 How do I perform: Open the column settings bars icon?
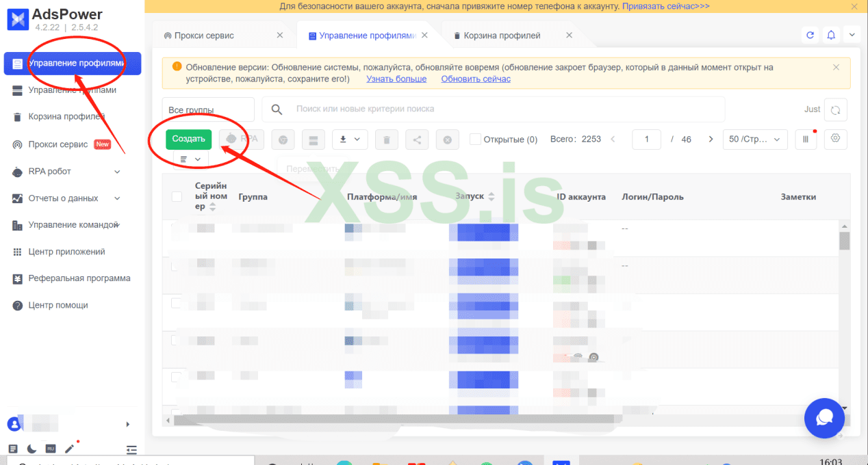pyautogui.click(x=806, y=139)
